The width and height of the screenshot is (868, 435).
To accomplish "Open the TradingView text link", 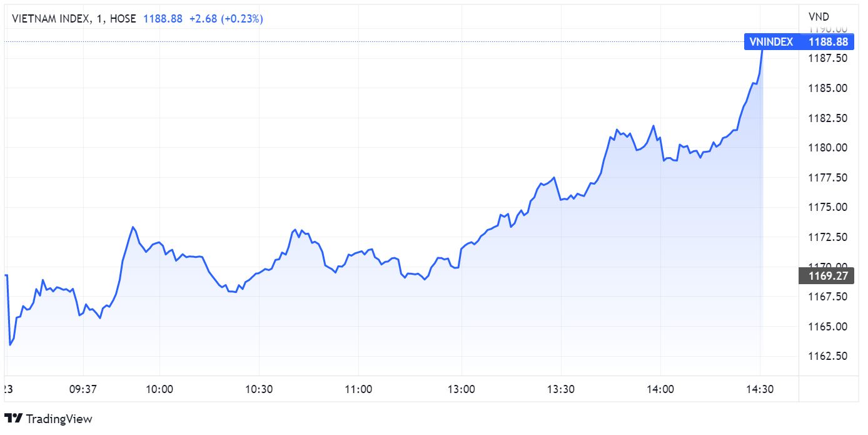I will tap(59, 419).
